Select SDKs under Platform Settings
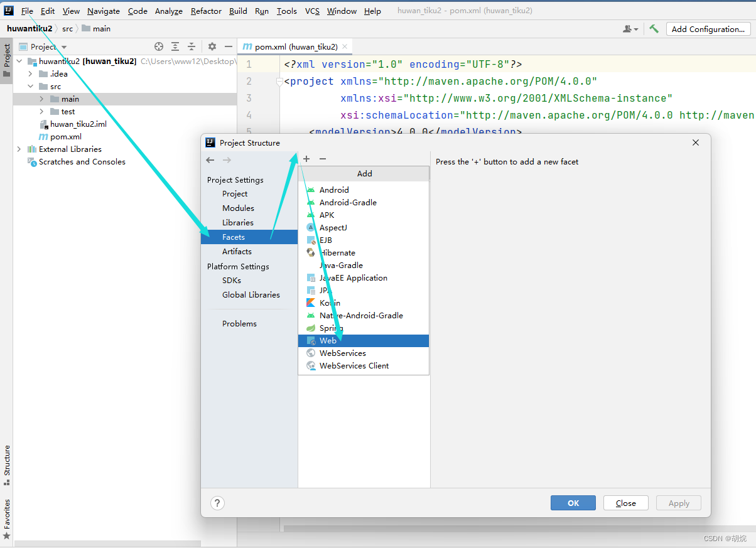The width and height of the screenshot is (756, 548). coord(232,281)
